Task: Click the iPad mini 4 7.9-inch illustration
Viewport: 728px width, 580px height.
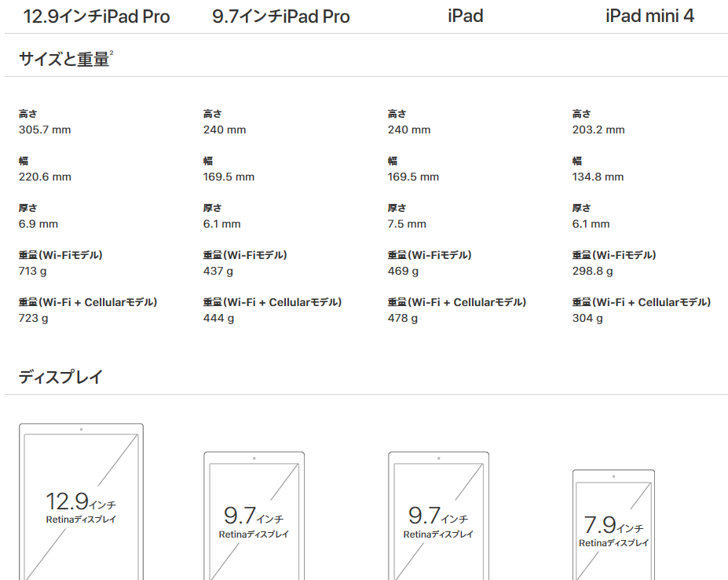Action: click(x=614, y=525)
